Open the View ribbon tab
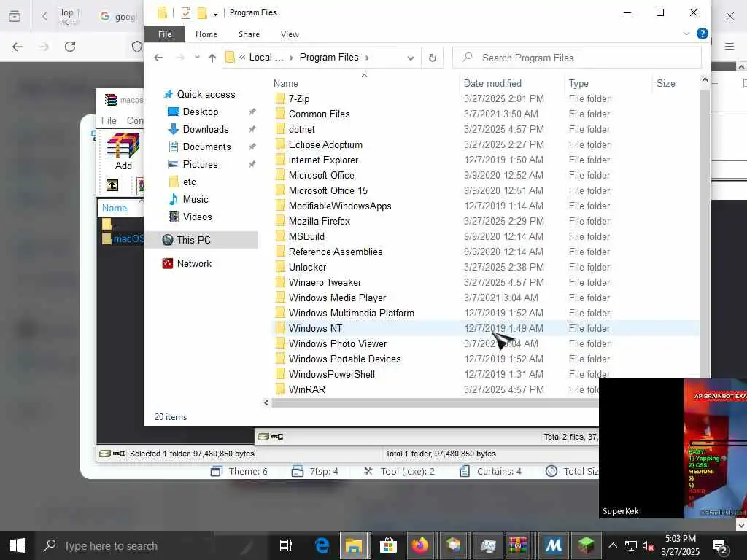 pos(290,34)
